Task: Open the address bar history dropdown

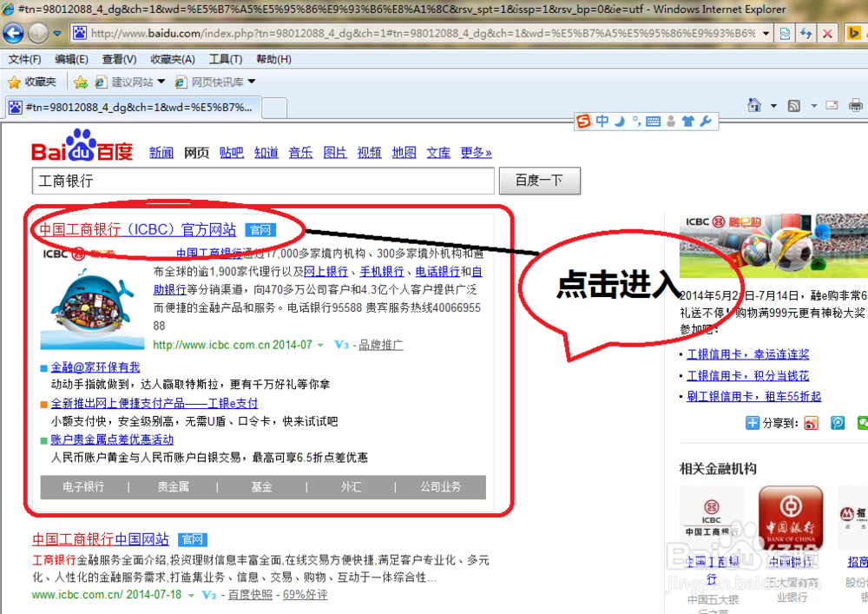Action: point(765,33)
